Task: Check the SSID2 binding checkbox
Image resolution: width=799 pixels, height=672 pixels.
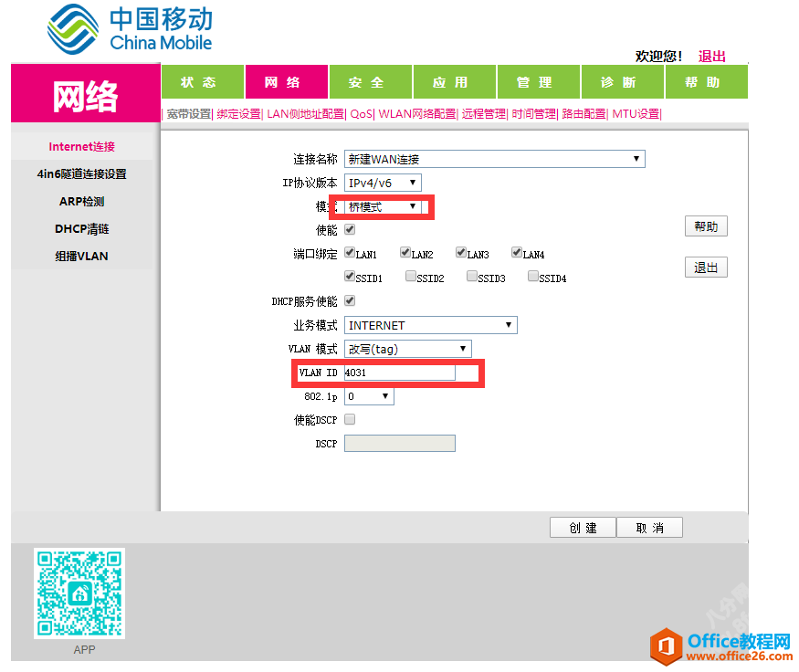Action: (411, 276)
